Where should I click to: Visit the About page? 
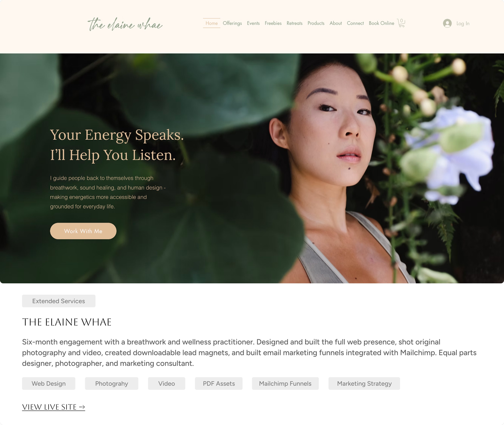click(336, 23)
